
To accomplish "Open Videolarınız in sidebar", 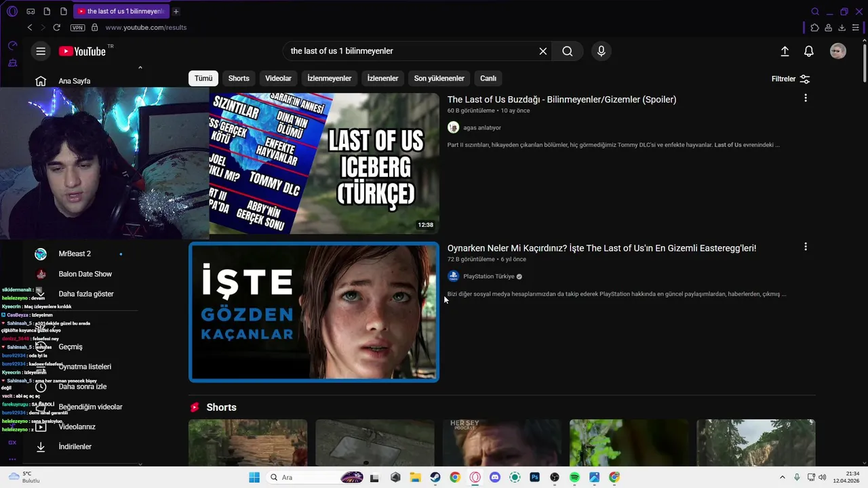I will (77, 427).
